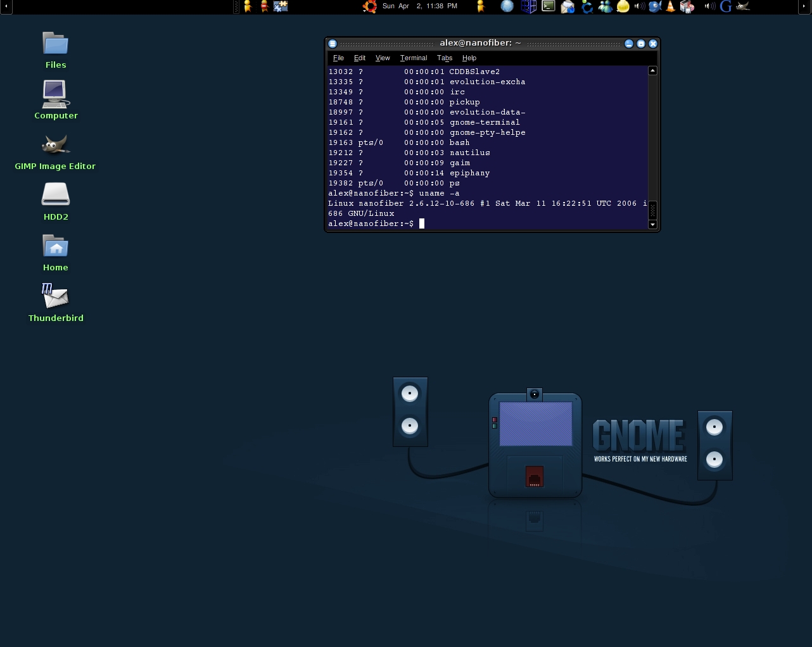The image size is (812, 647).
Task: Click the blue window-grid icon in the panel
Action: [x=528, y=6]
